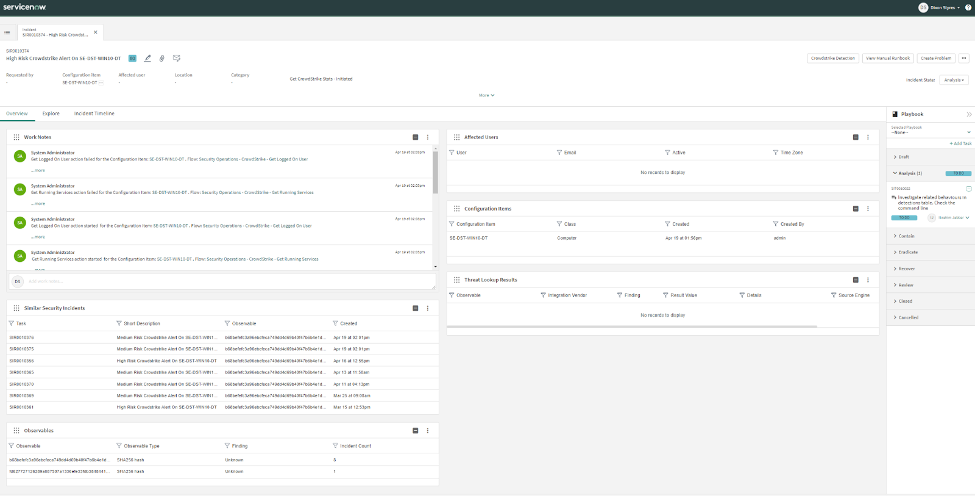977x499 pixels.
Task: Expand the Draft playbook stage
Action: click(x=931, y=157)
